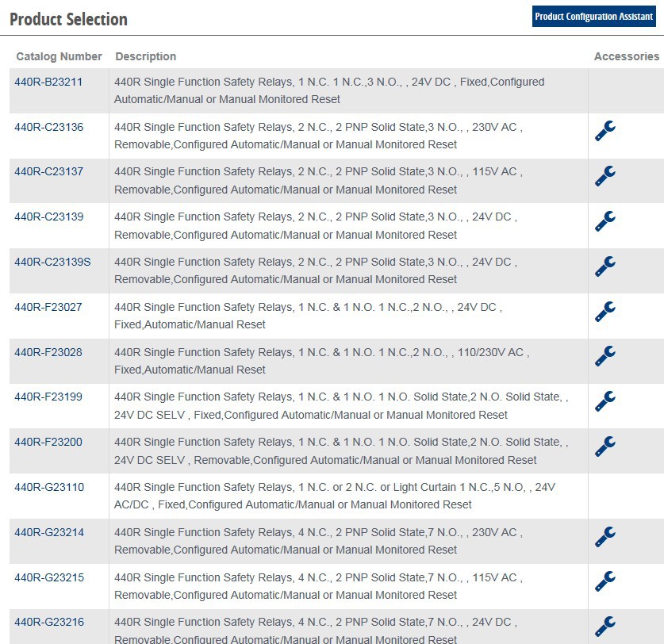The height and width of the screenshot is (644, 664).
Task: Click wrench icon for 440R-G23214
Action: (605, 537)
